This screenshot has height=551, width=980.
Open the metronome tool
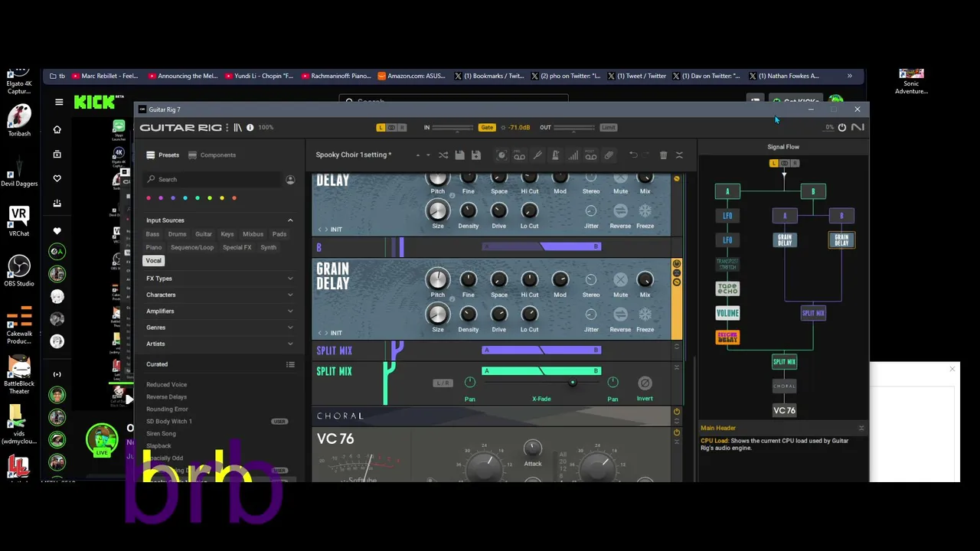[555, 155]
